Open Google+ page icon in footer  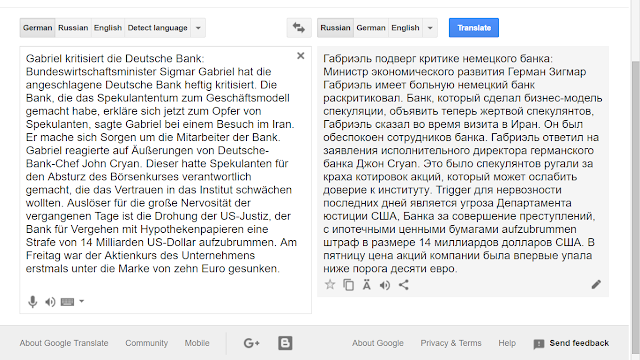pyautogui.click(x=252, y=343)
